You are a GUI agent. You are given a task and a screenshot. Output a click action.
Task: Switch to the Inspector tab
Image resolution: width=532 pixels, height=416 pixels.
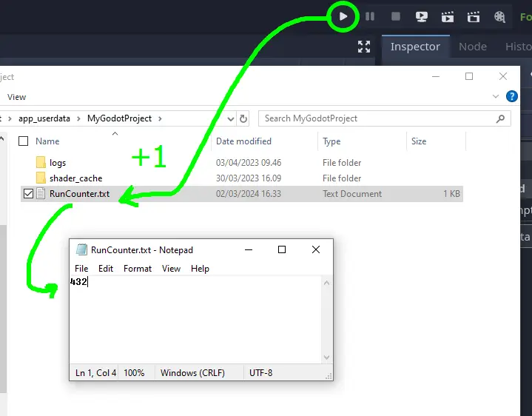point(415,47)
